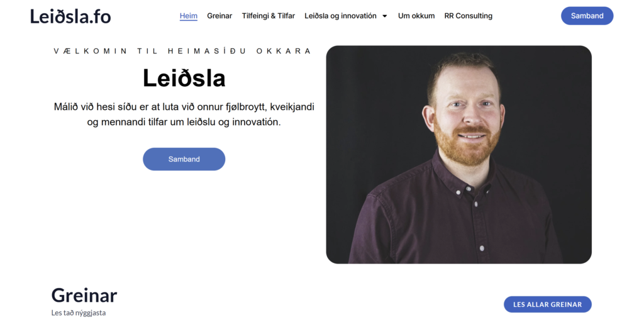Screen dimensions: 644x322
Task: Click the bold Leiðsla hero heading
Action: (184, 78)
